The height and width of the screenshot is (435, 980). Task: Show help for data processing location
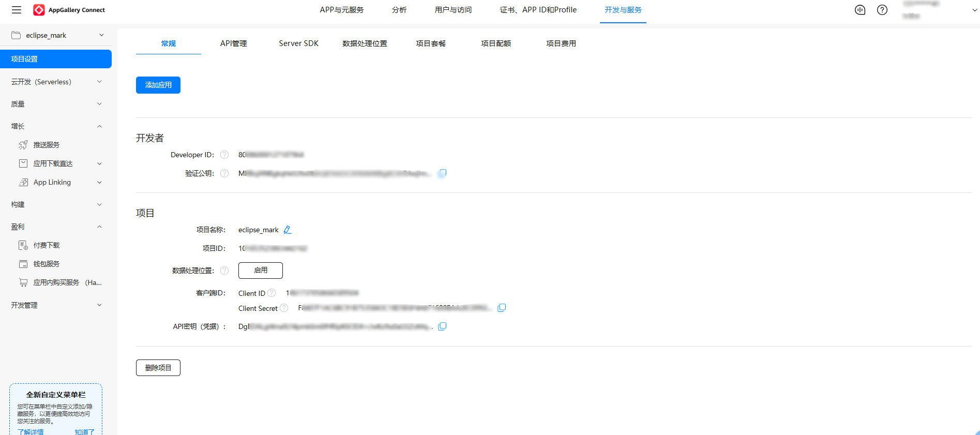224,271
